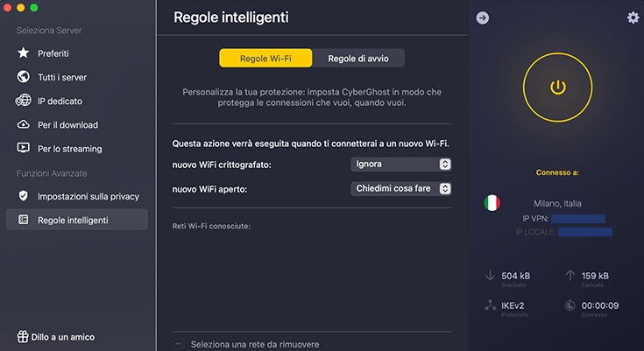Click the IP LOCALE redacted field
Screen dimensions: 644x351
point(585,232)
